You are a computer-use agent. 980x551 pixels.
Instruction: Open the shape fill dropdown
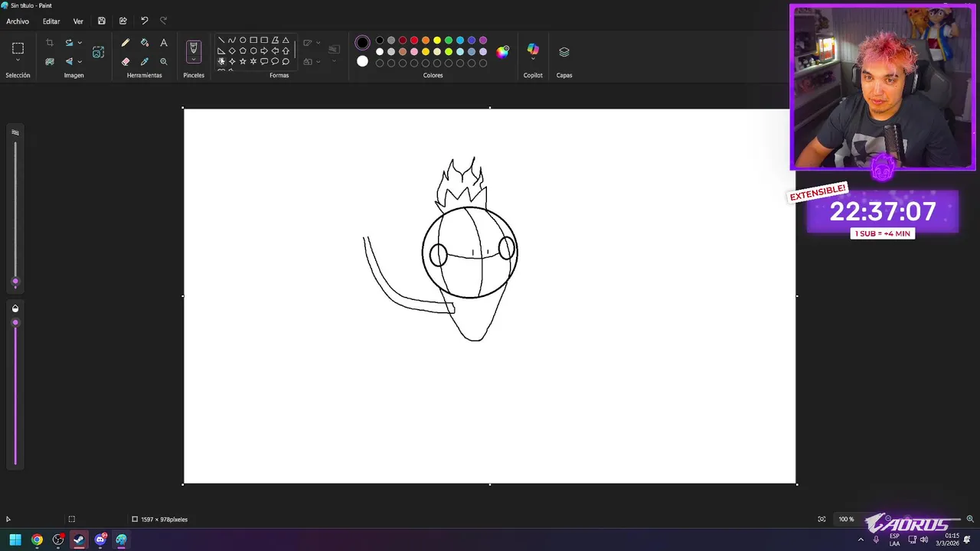pos(312,61)
